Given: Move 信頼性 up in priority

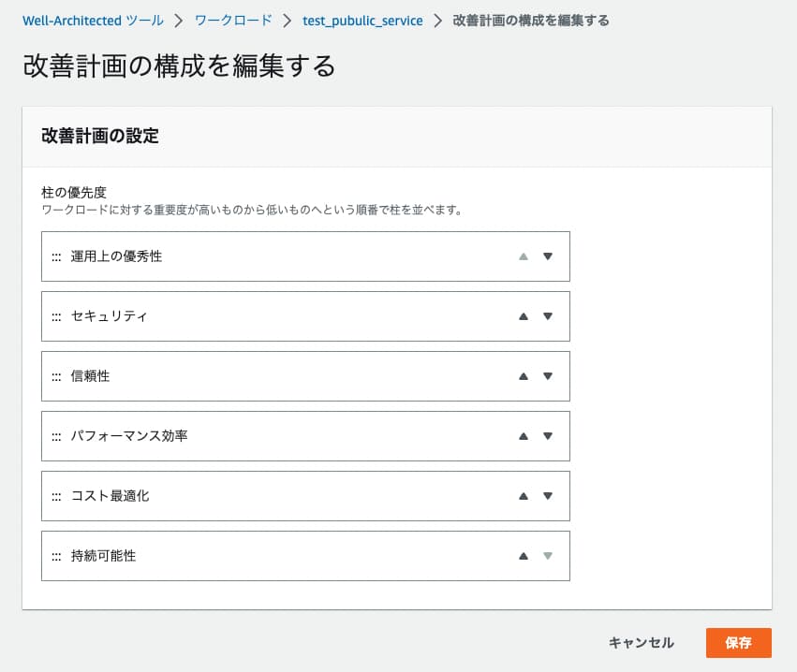Looking at the screenshot, I should 523,376.
